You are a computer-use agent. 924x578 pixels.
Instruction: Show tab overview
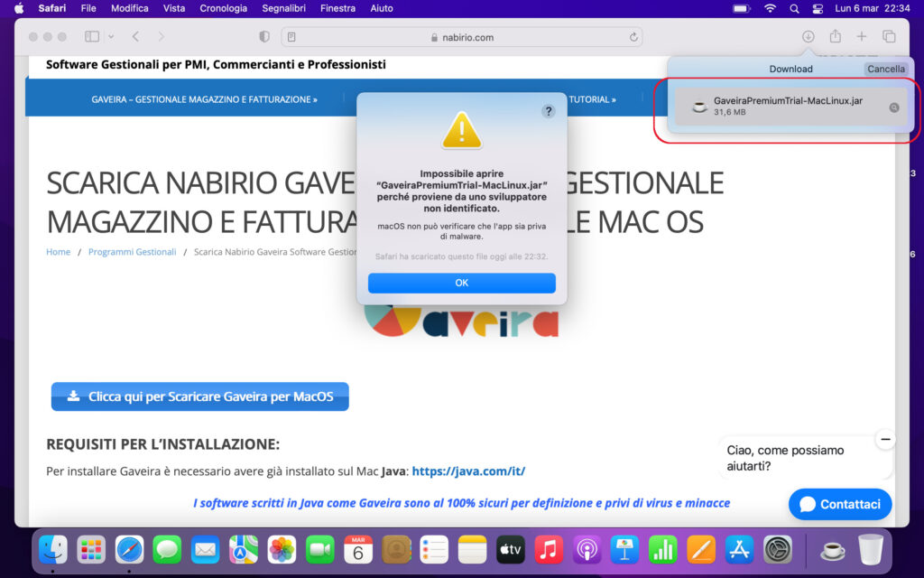point(889,36)
